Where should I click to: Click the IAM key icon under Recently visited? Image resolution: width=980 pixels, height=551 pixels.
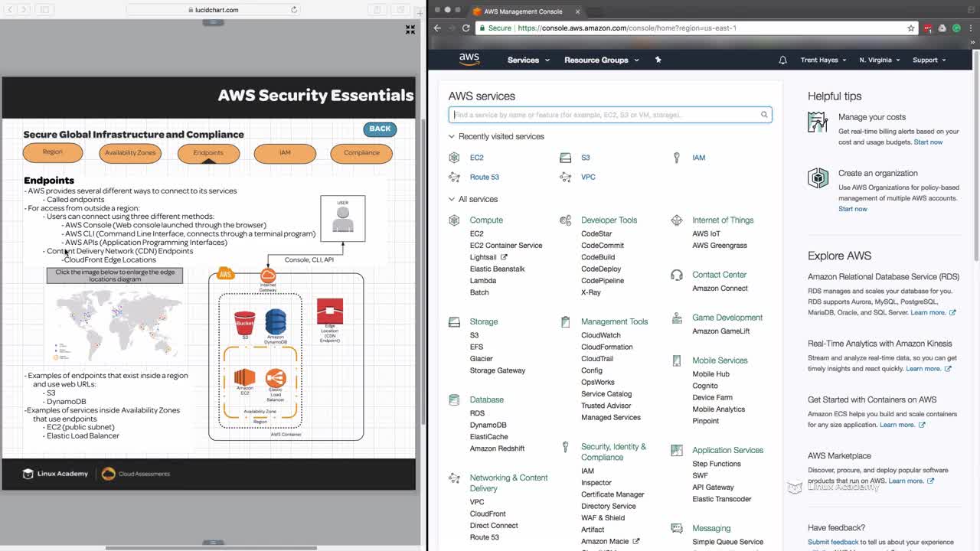[x=676, y=158]
